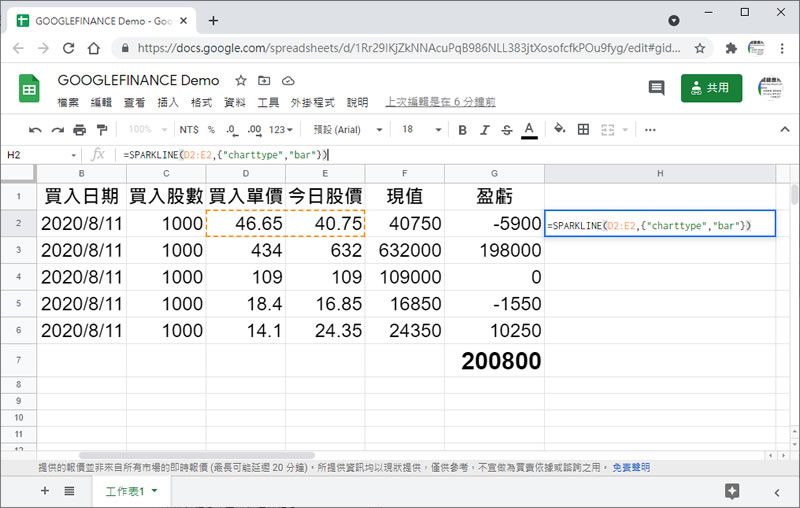This screenshot has width=800, height=508.
Task: Open the Google Sheets home icon
Action: click(29, 89)
